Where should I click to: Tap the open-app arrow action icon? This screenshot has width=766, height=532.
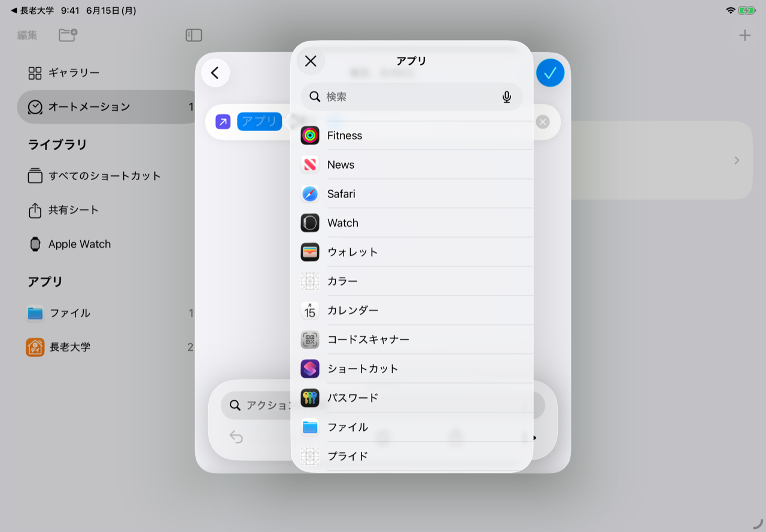pos(223,122)
